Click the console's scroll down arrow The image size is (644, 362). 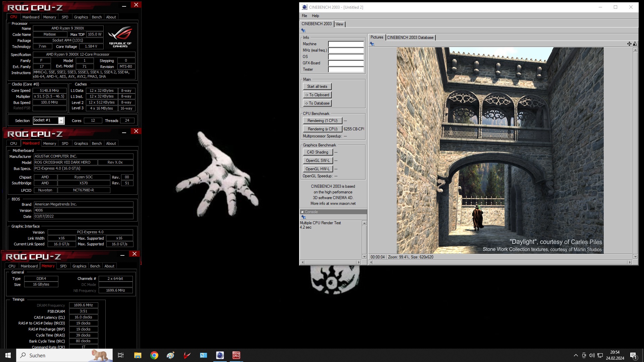coord(364,257)
